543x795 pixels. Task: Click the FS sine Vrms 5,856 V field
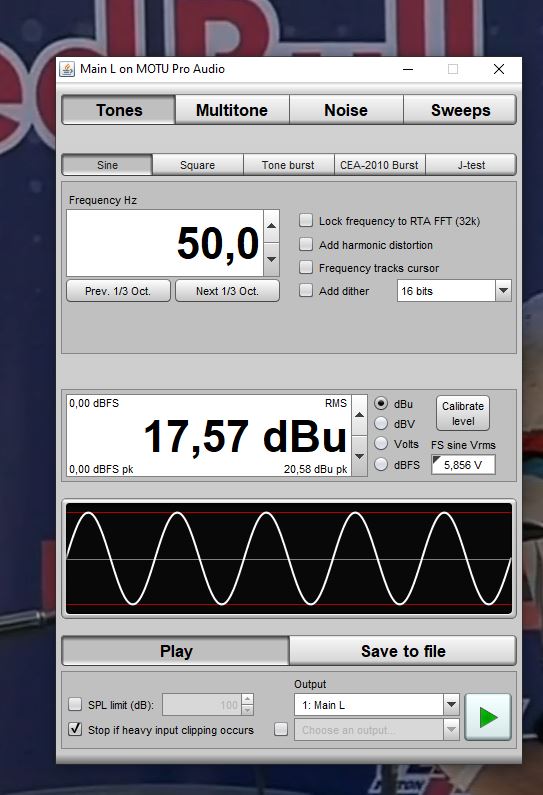463,465
